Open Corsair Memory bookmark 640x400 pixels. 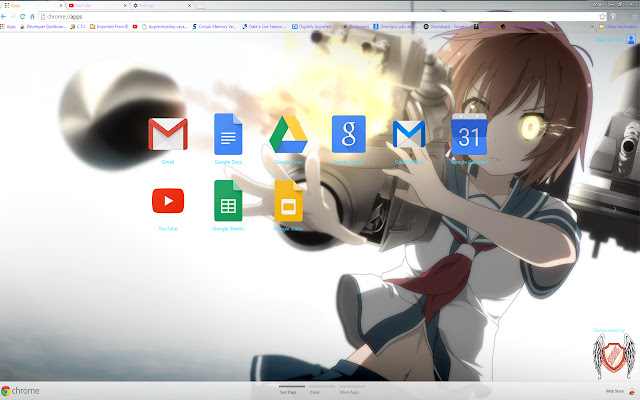tap(214, 27)
